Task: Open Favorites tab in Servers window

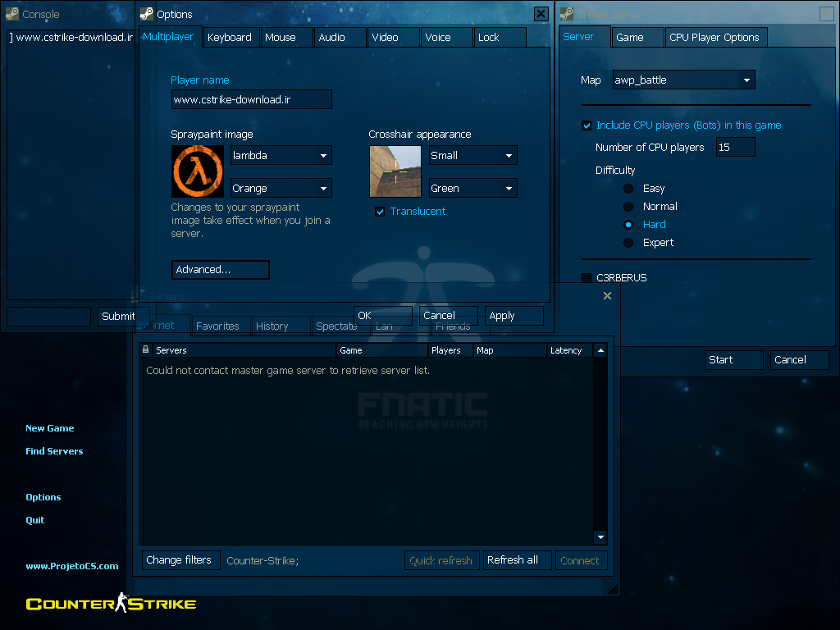Action: point(221,326)
